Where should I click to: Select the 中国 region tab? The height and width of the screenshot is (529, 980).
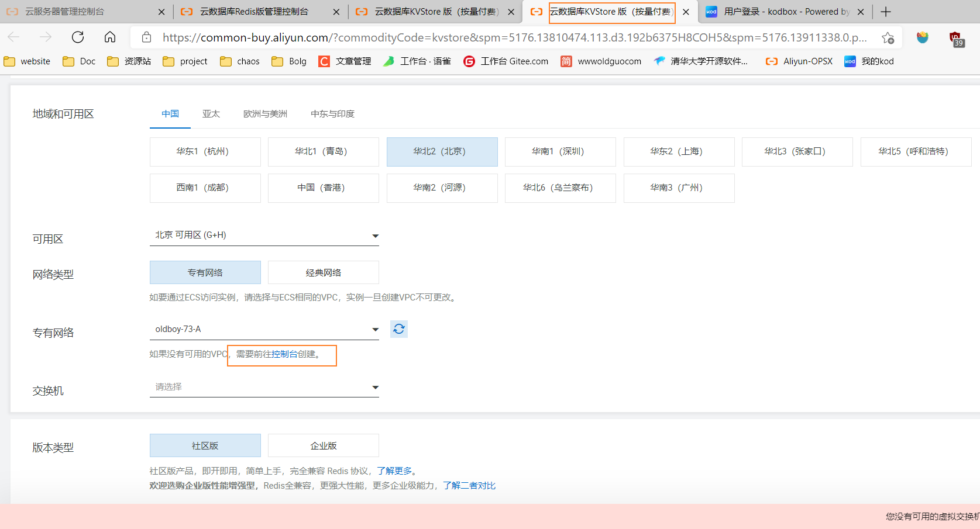pyautogui.click(x=170, y=114)
